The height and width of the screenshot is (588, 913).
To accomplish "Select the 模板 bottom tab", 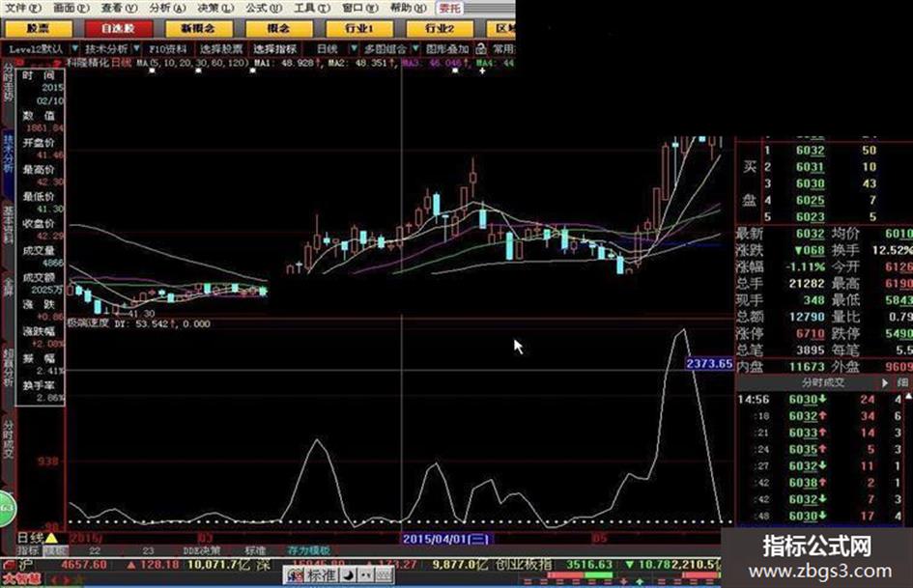I will tap(56, 550).
